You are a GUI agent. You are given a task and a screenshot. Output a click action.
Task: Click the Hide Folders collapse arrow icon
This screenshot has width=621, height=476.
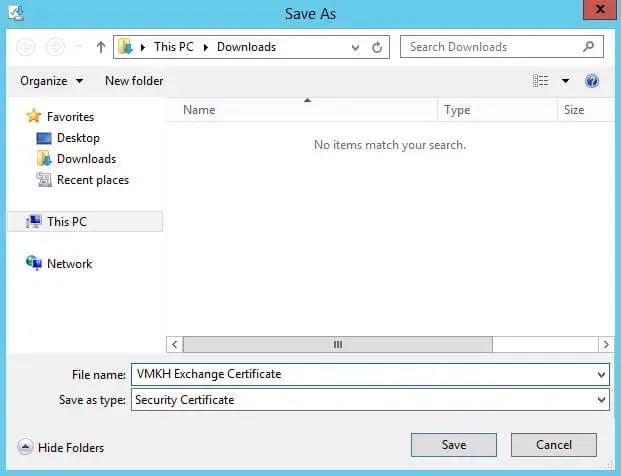[x=25, y=447]
